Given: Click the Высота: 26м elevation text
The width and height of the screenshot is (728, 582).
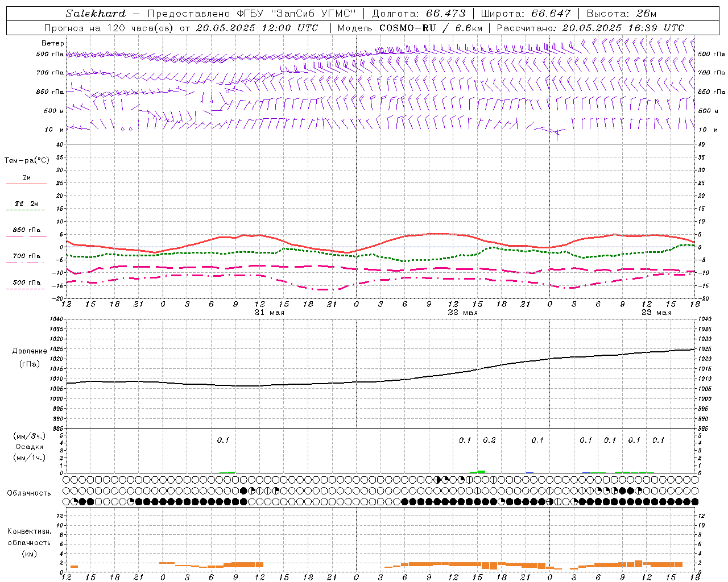Looking at the screenshot, I should tap(622, 14).
